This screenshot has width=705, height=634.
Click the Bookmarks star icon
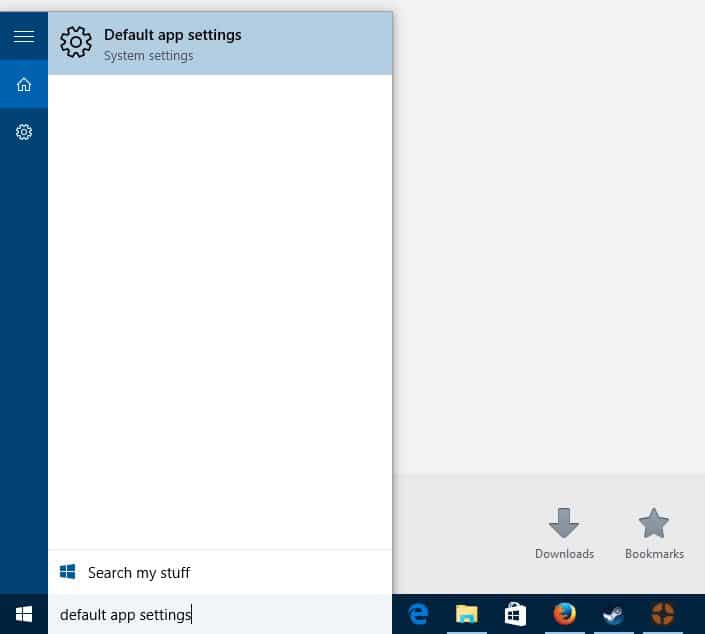pyautogui.click(x=654, y=523)
